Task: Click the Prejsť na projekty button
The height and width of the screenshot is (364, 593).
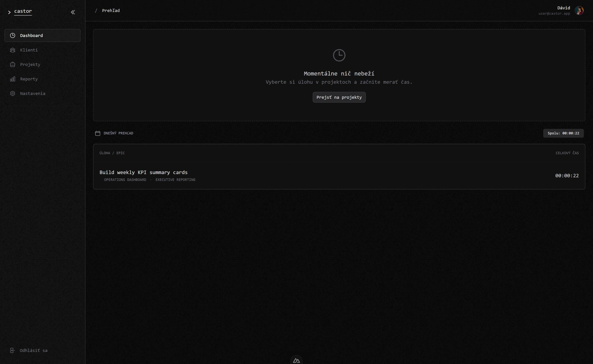Action: [339, 97]
